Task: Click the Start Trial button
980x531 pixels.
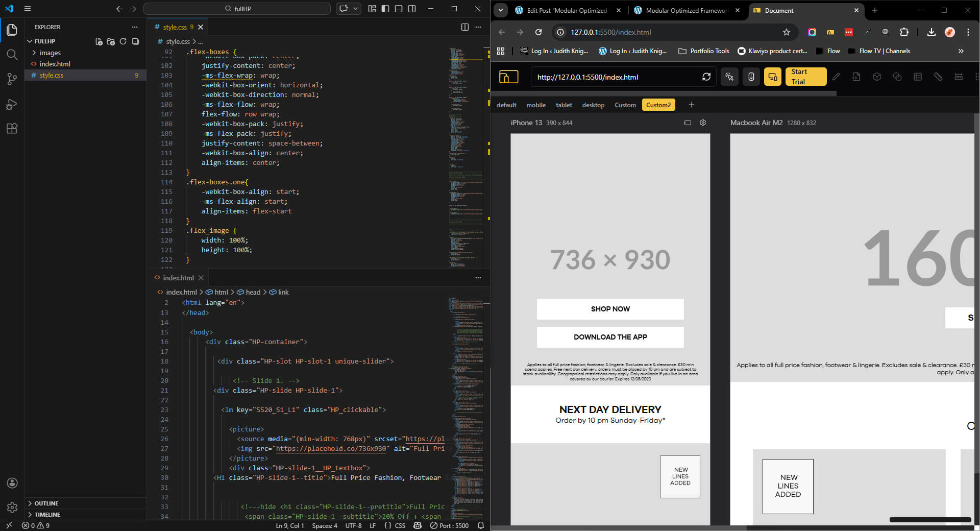Action: tap(806, 77)
